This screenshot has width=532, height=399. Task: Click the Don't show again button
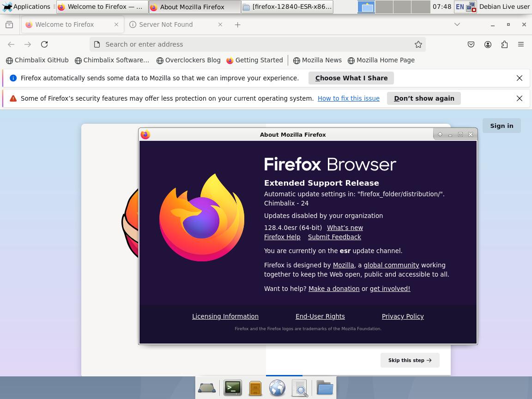point(424,98)
